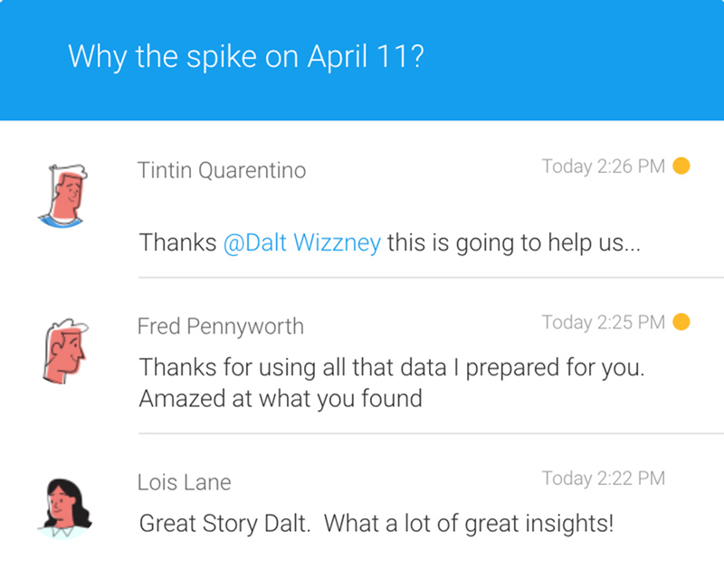This screenshot has width=724, height=588.
Task: Click the Today 2:22 PM timestamp
Action: coord(604,479)
